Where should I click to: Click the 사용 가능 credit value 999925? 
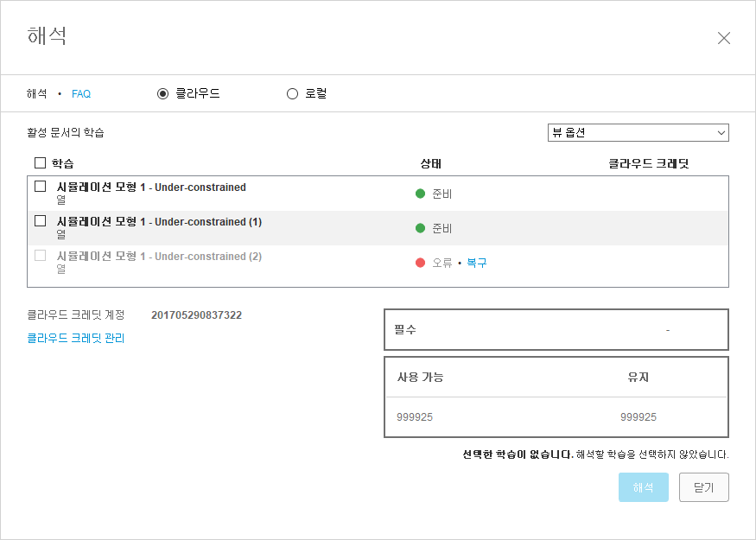click(x=415, y=417)
